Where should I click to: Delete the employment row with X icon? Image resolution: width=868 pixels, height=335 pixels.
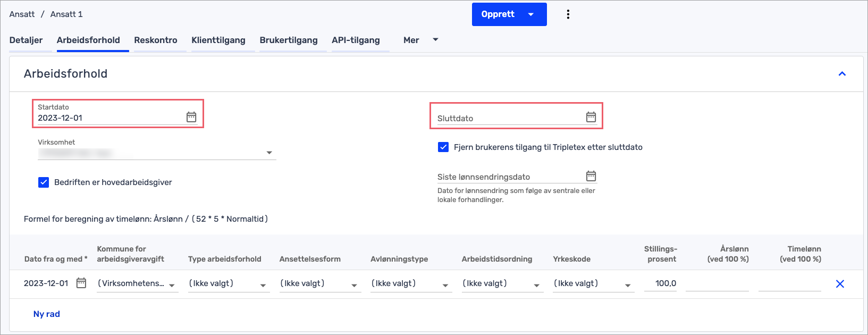coord(840,284)
